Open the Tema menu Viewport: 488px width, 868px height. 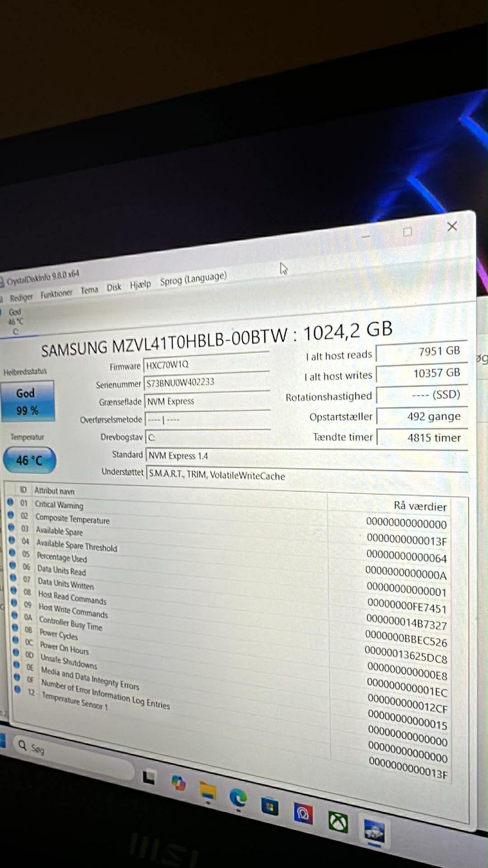coord(89,290)
